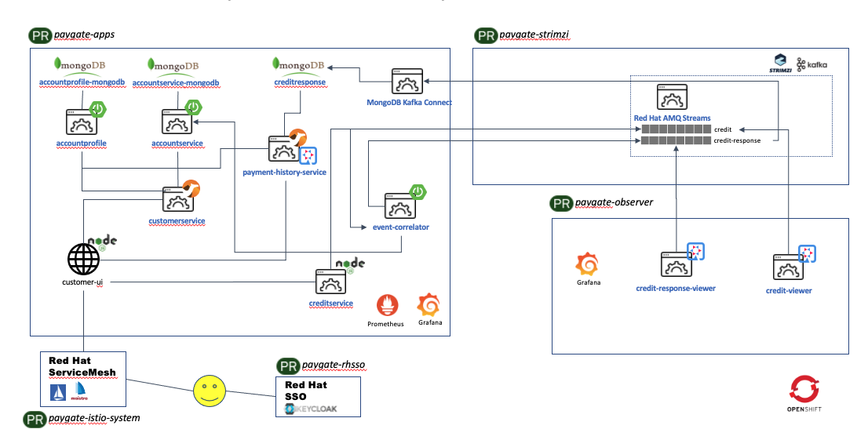Click the Spring Boot badge on accountprofile
Image resolution: width=868 pixels, height=429 pixels.
coord(97,108)
